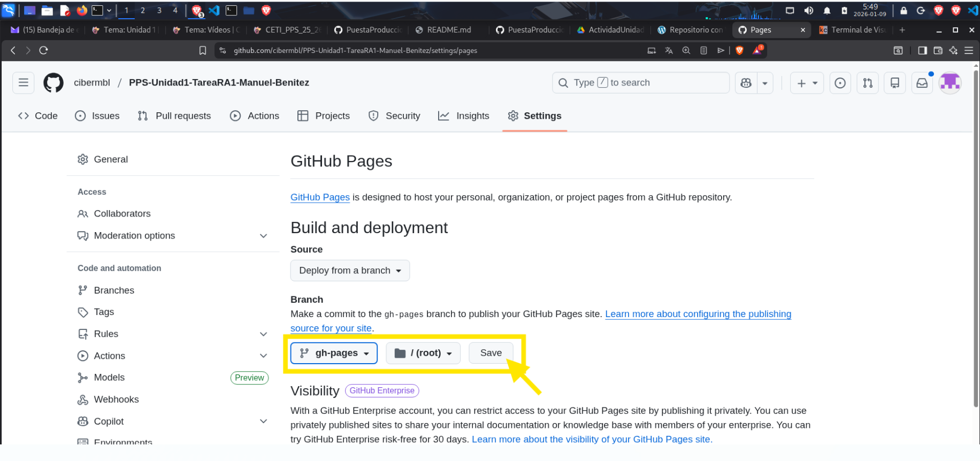This screenshot has height=461, width=980.
Task: Open the Create new plus menu
Action: click(x=807, y=83)
